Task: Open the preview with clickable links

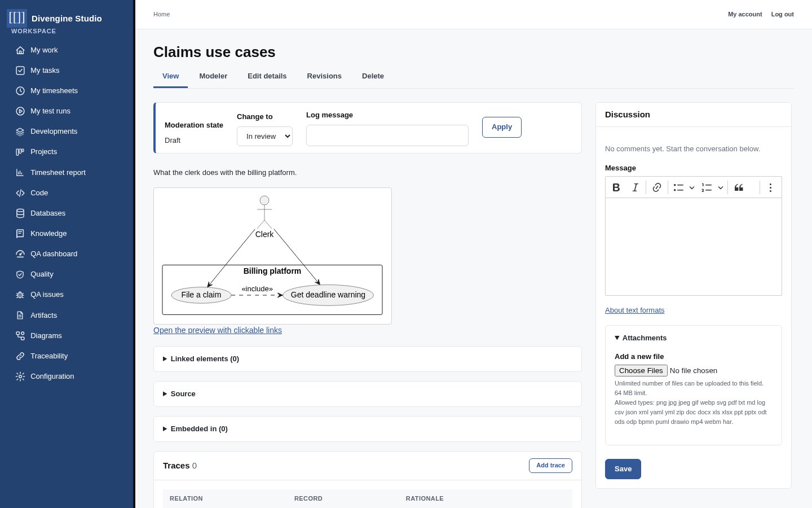Action: [x=218, y=330]
